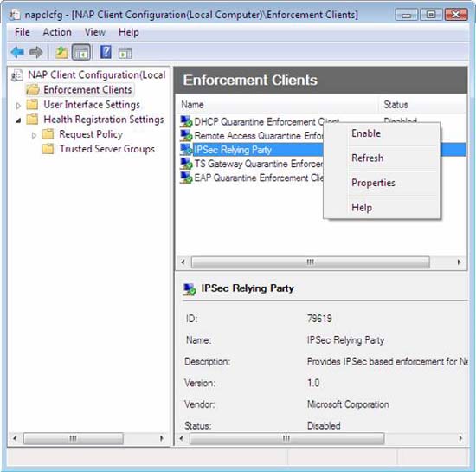
Task: Click the Disabled status value in details
Action: [x=324, y=425]
